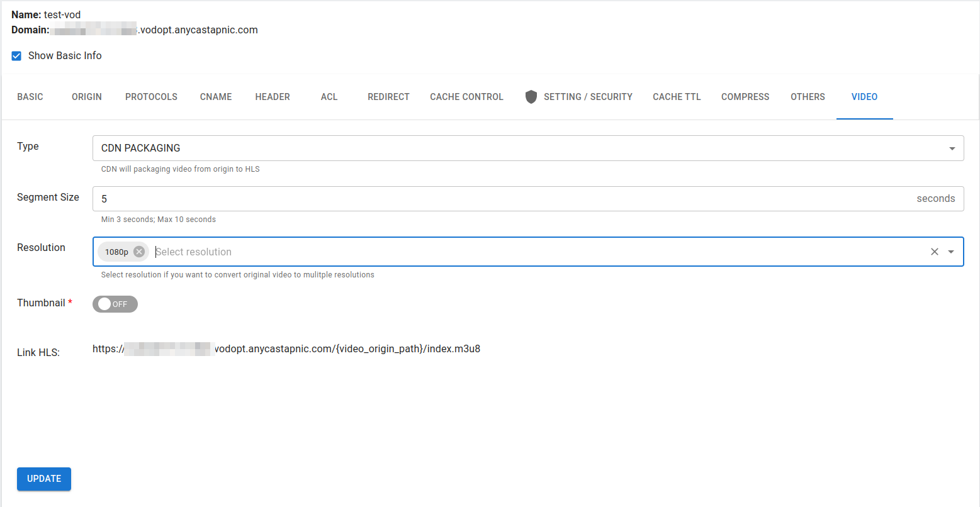Viewport: 980px width, 507px height.
Task: Switch to the ACL tab
Action: pyautogui.click(x=329, y=97)
